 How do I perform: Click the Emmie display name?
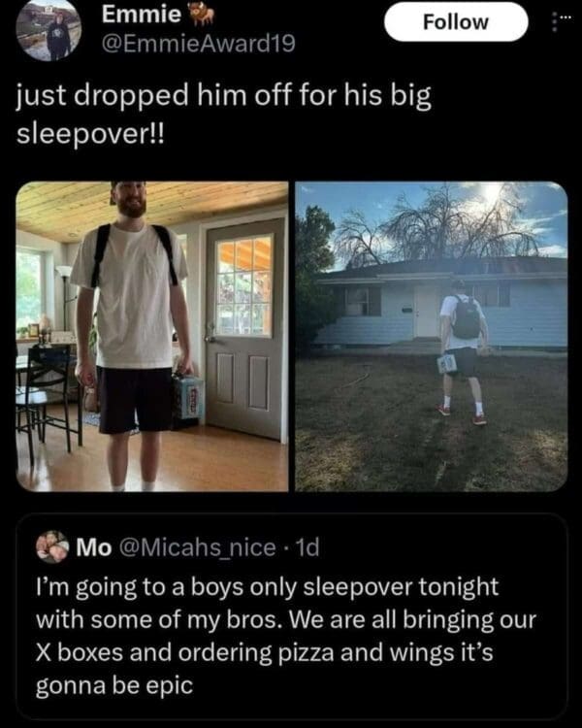142,15
